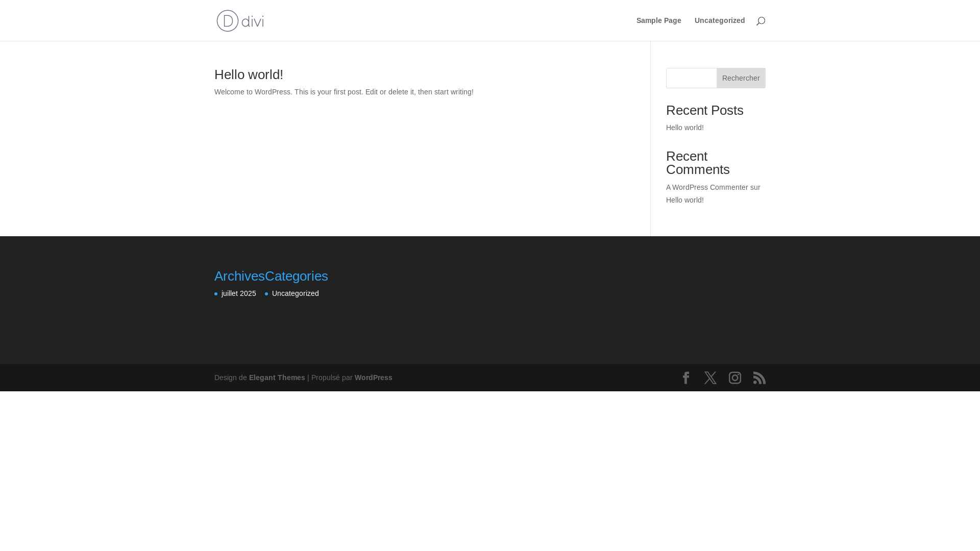Open the Facebook icon in footer
The image size is (980, 551).
pyautogui.click(x=686, y=378)
